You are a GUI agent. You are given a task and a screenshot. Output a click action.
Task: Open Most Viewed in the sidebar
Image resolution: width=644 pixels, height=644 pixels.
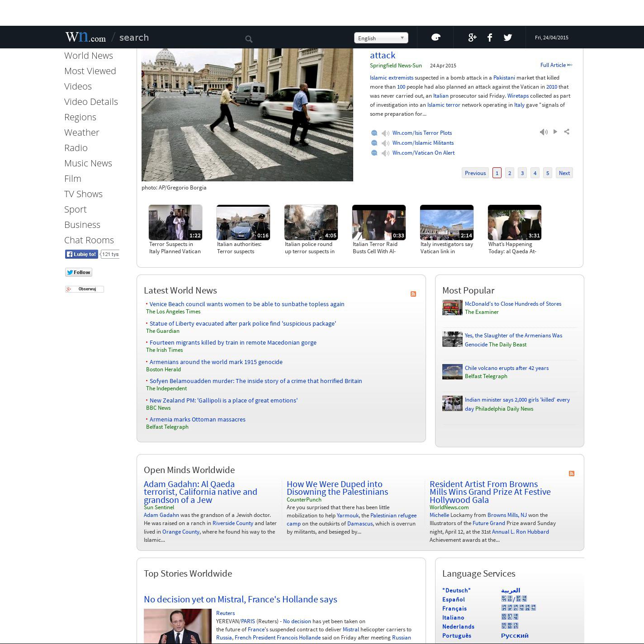[x=90, y=71]
